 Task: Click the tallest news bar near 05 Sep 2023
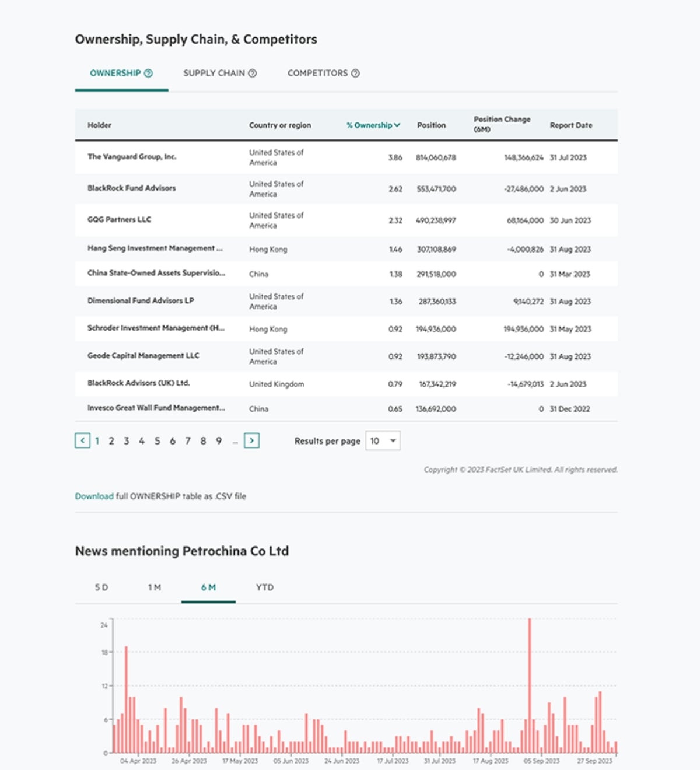coord(530,685)
